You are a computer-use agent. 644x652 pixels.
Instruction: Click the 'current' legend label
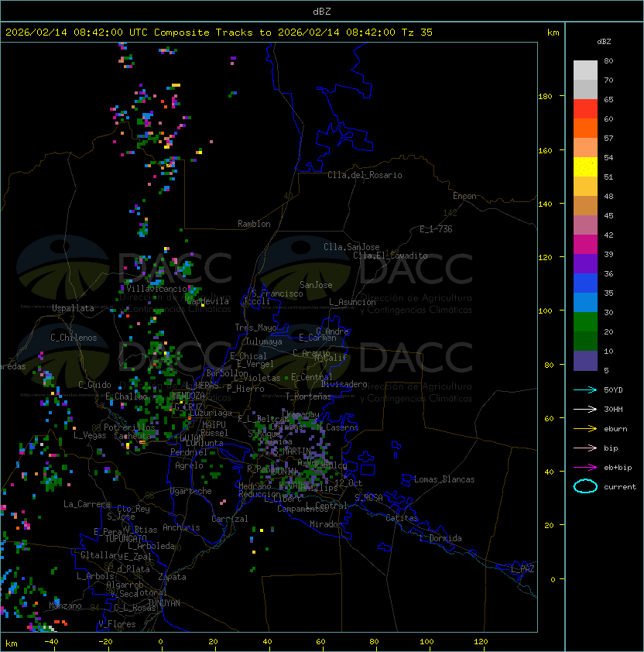pyautogui.click(x=620, y=487)
